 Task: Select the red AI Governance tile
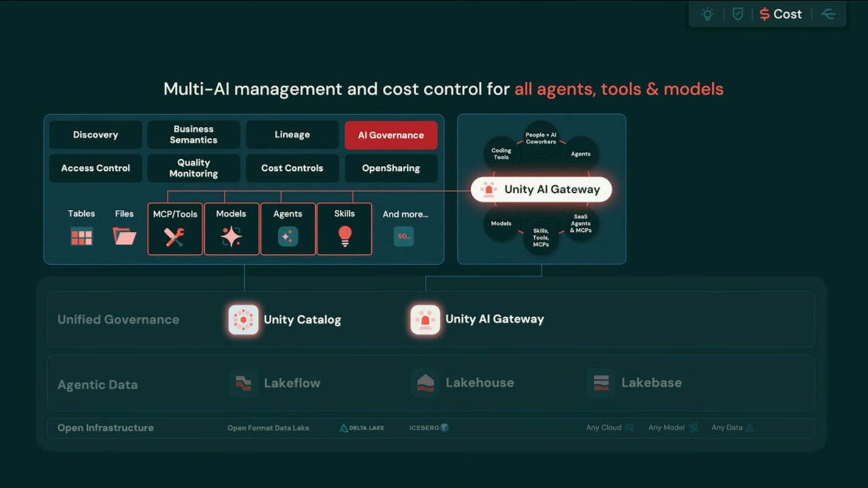click(391, 135)
